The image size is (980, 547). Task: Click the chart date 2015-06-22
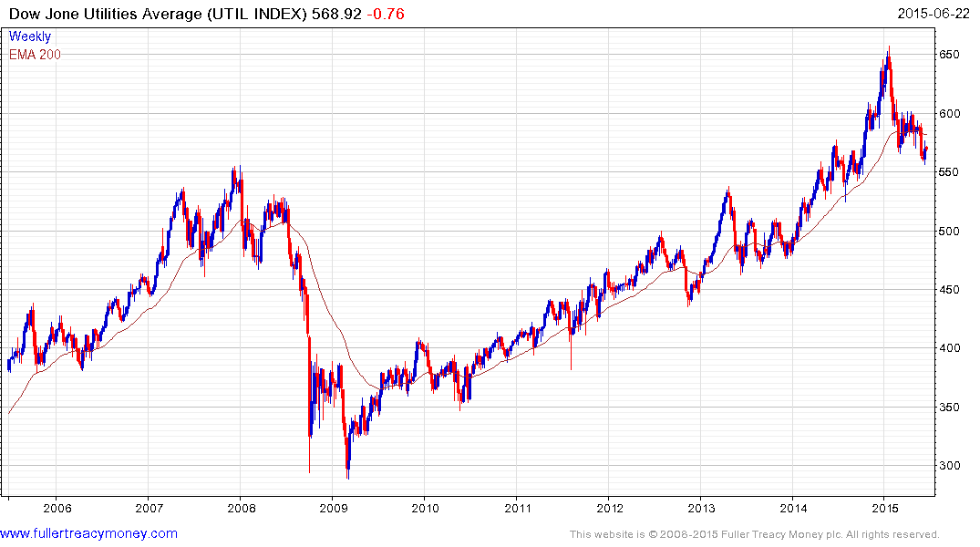(x=934, y=14)
